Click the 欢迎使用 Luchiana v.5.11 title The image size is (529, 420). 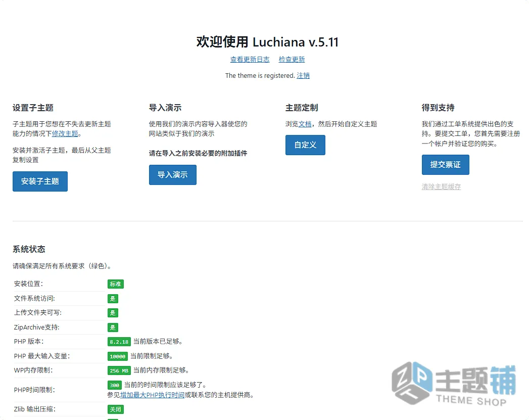[268, 42]
